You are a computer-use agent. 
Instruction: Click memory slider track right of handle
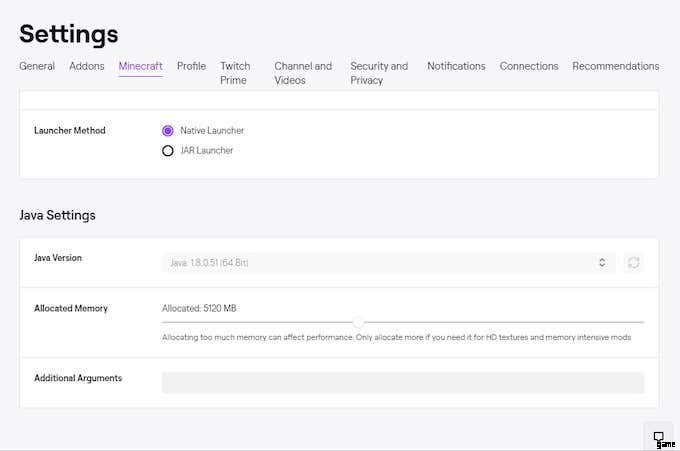(500, 322)
